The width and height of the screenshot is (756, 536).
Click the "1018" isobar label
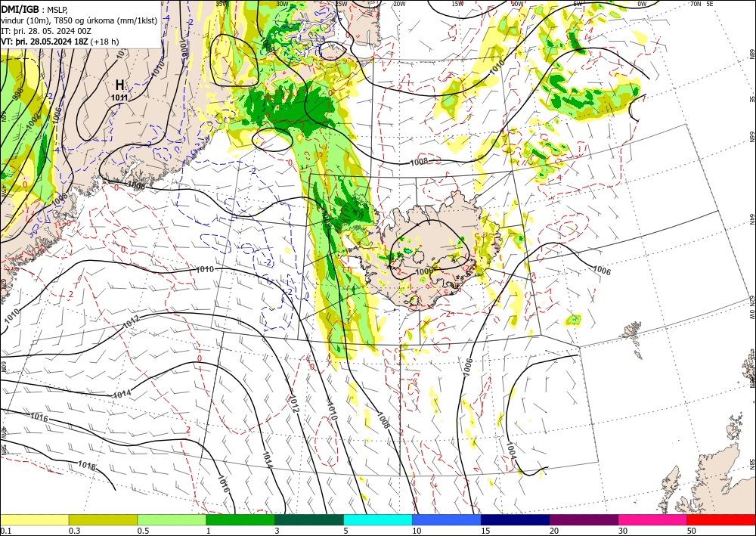coord(87,466)
